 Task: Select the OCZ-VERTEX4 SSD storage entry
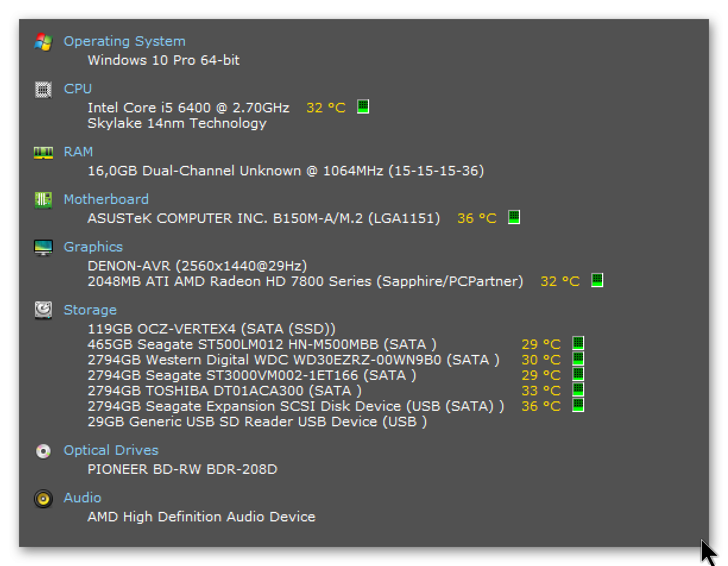tap(211, 329)
